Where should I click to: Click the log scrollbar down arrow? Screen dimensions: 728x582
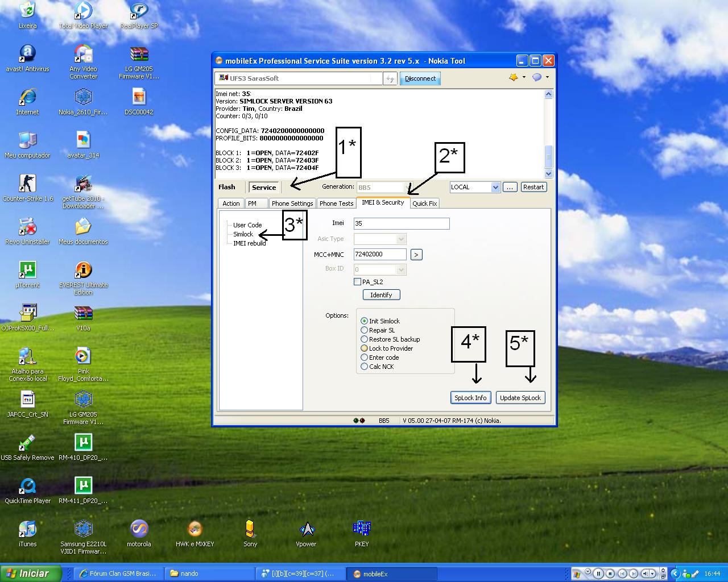pyautogui.click(x=549, y=173)
